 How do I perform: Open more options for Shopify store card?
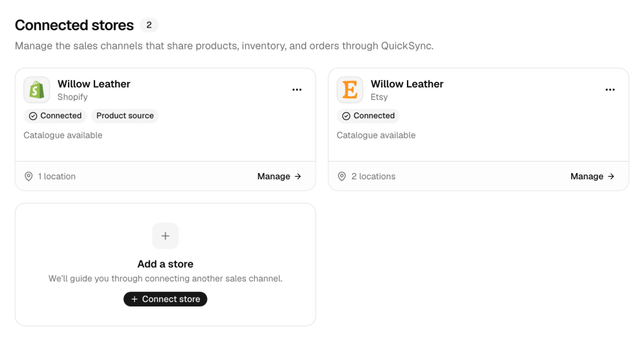(x=297, y=89)
